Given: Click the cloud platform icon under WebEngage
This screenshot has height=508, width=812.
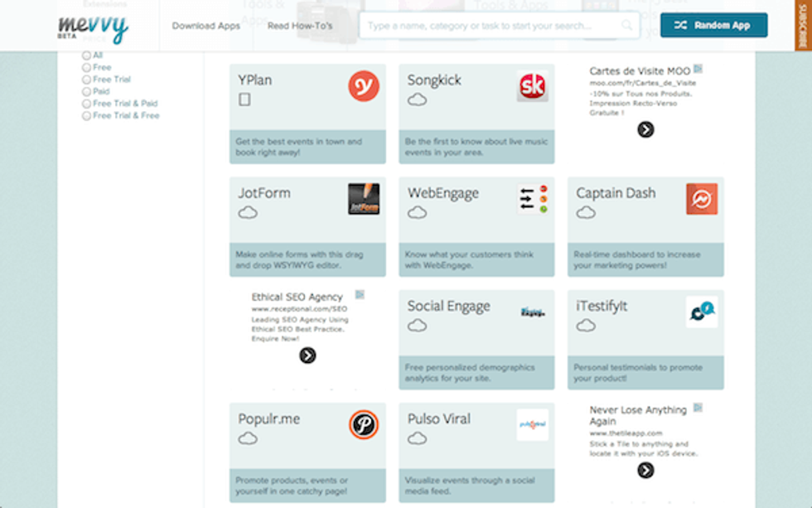Looking at the screenshot, I should tap(417, 212).
